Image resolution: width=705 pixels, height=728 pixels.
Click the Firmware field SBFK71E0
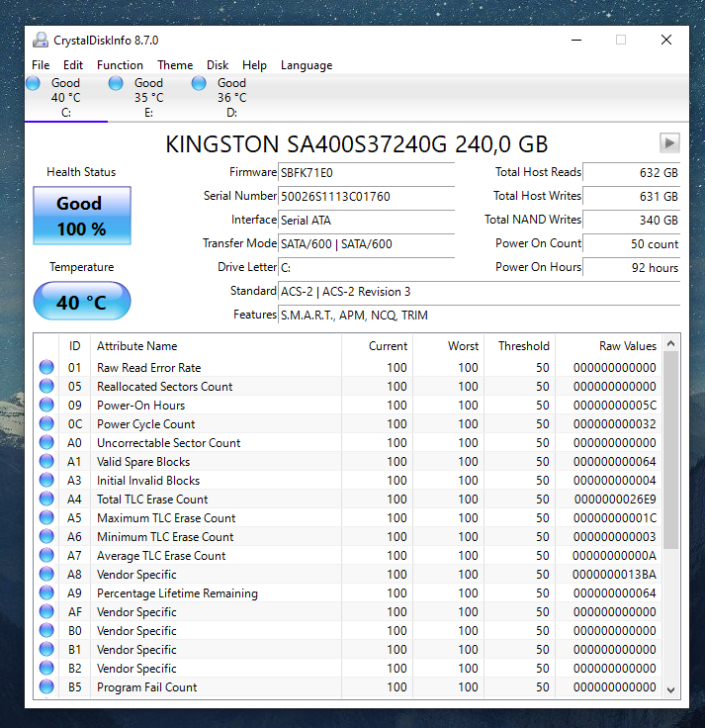point(366,173)
